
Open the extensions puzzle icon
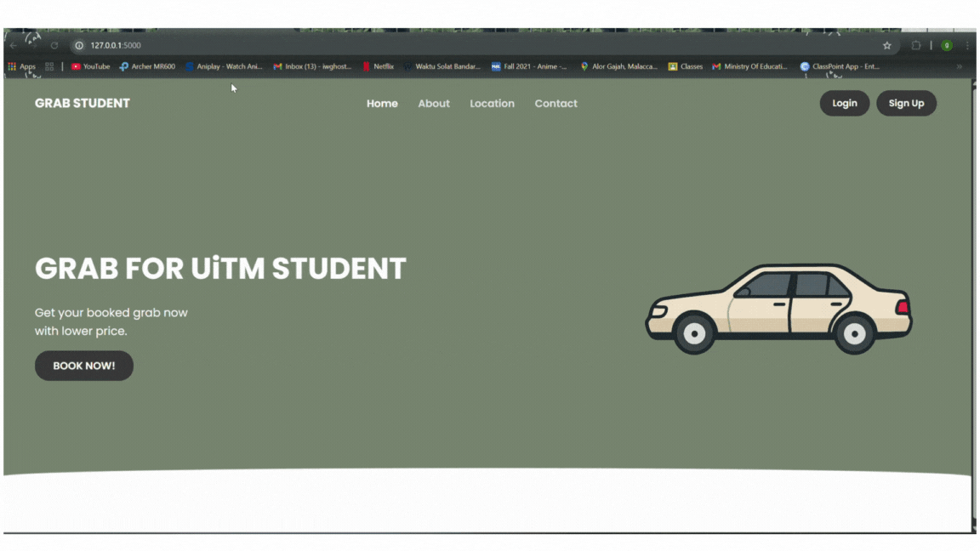[x=916, y=46]
